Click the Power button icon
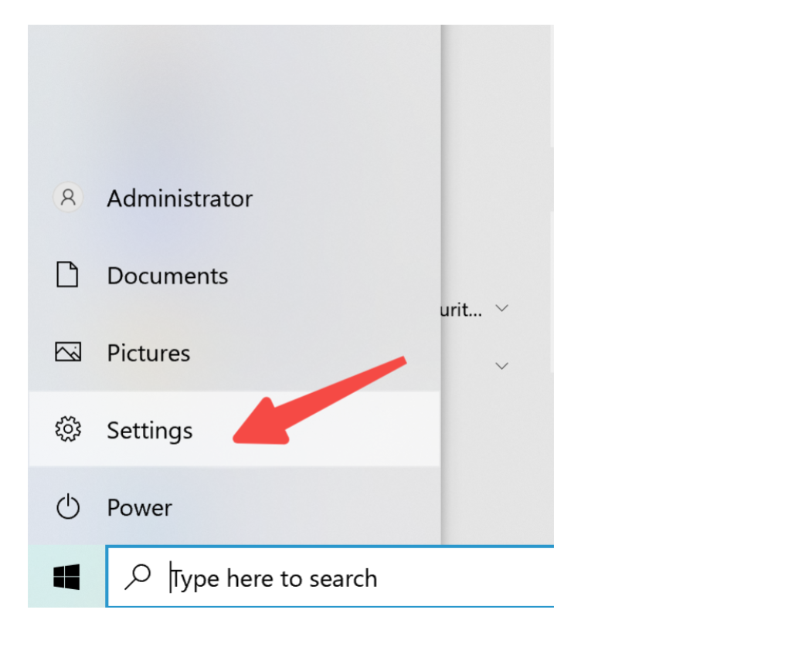 tap(68, 506)
